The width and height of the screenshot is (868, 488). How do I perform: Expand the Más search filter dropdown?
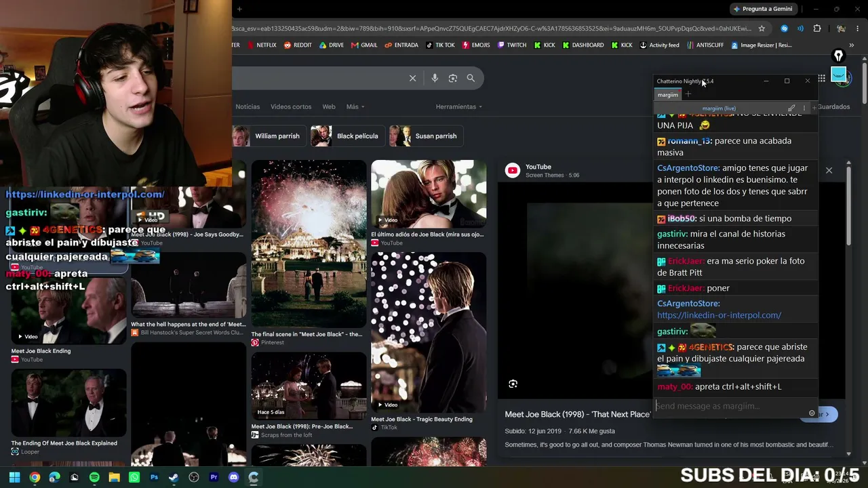tap(355, 106)
